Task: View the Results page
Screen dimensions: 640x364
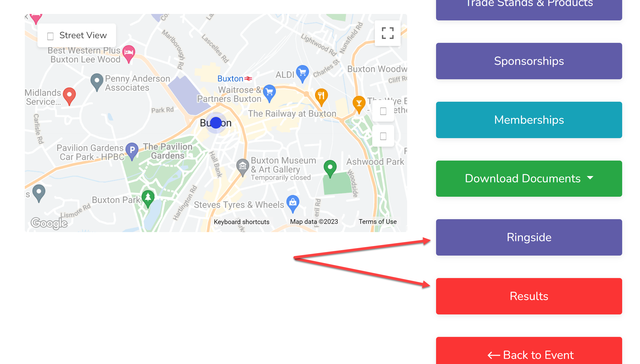Action: click(529, 296)
